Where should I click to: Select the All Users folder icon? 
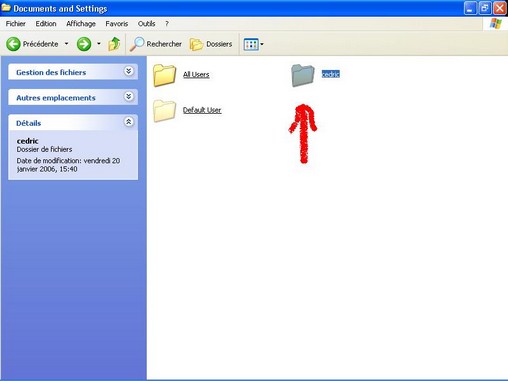tap(165, 75)
